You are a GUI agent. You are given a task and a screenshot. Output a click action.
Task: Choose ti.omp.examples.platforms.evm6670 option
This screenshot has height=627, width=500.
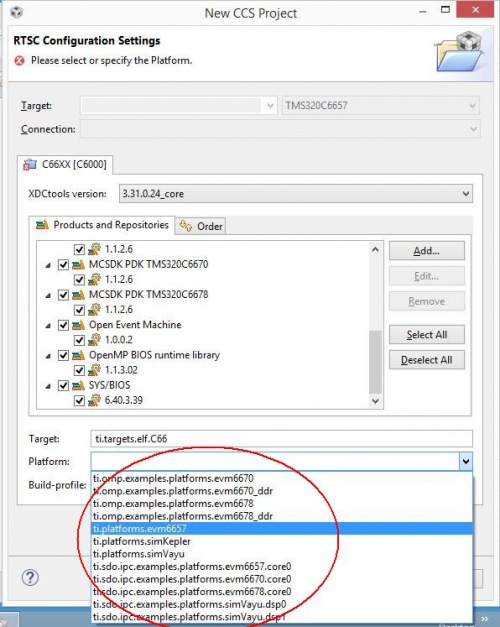coord(282,478)
